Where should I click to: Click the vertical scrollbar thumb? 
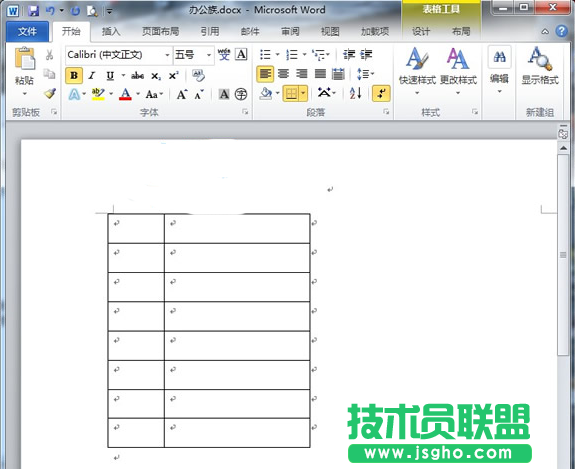563,255
